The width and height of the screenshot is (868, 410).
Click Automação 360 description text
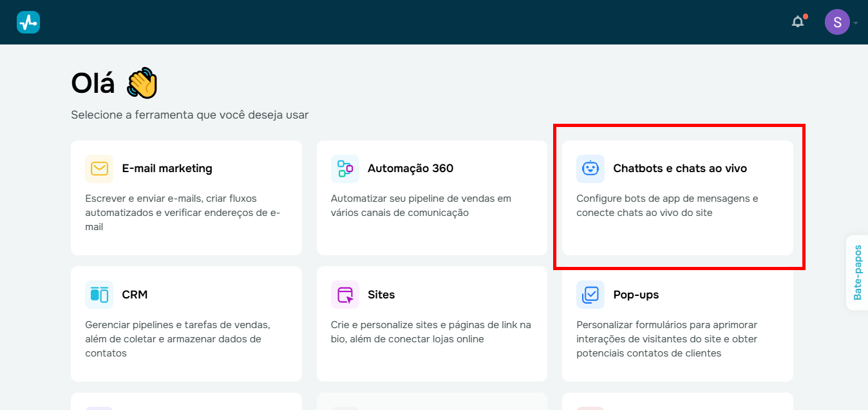(x=421, y=206)
